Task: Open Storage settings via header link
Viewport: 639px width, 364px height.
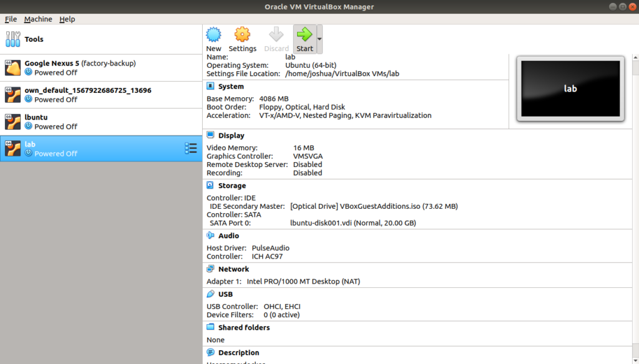Action: [x=232, y=186]
